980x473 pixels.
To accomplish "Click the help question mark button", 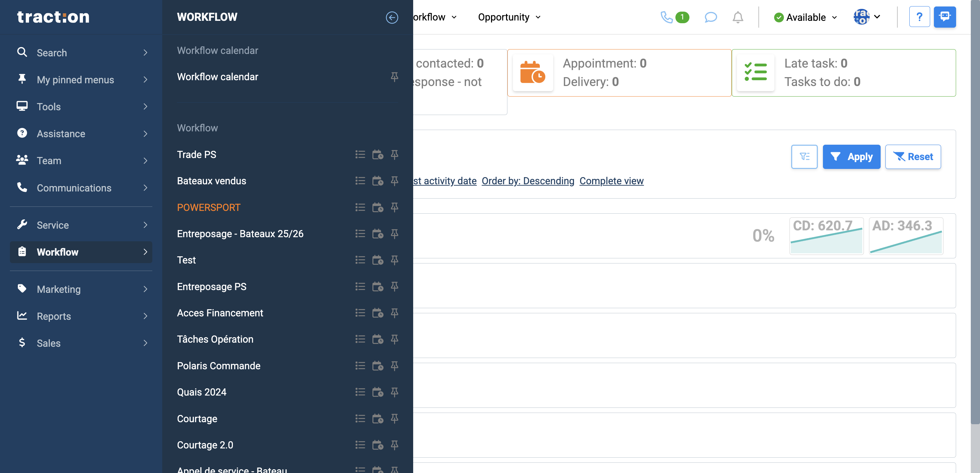I will 919,17.
